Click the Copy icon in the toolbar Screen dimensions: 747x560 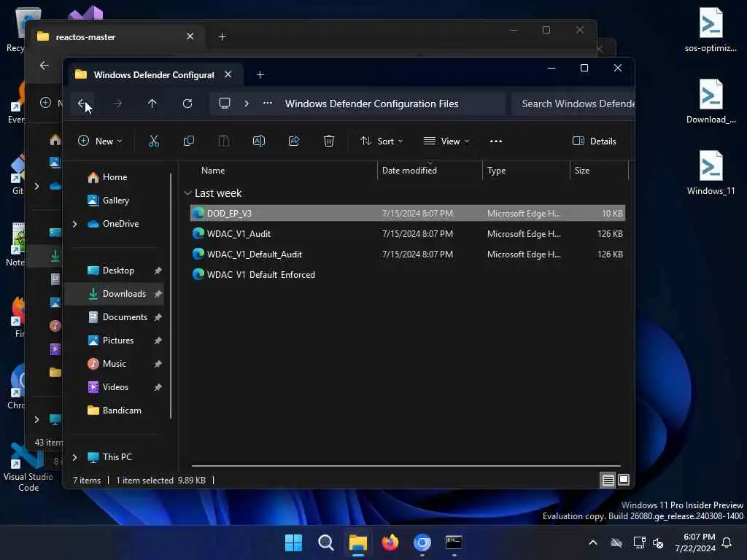pyautogui.click(x=189, y=141)
